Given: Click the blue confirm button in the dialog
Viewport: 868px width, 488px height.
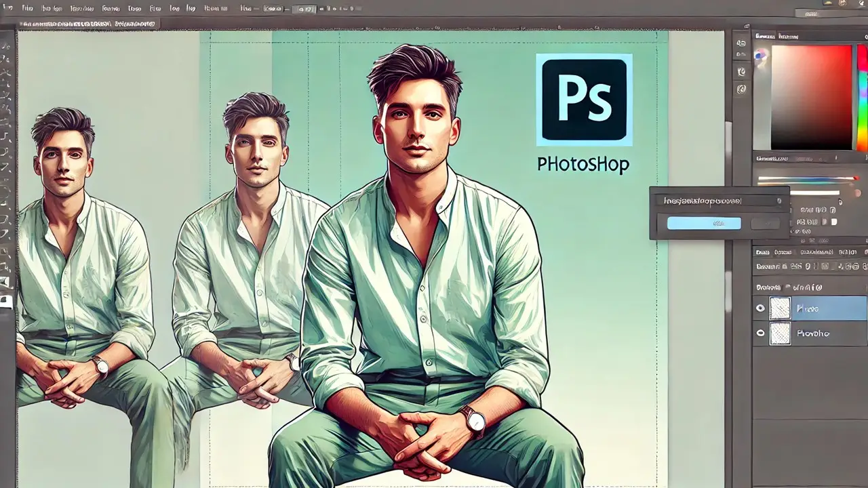Looking at the screenshot, I should pos(704,223).
